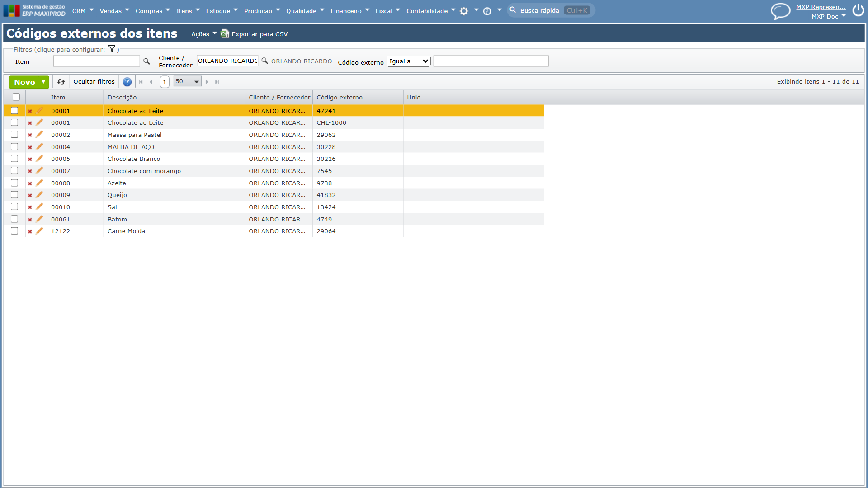This screenshot has width=868, height=488.
Task: Open the Estoque menu
Action: [x=222, y=11]
